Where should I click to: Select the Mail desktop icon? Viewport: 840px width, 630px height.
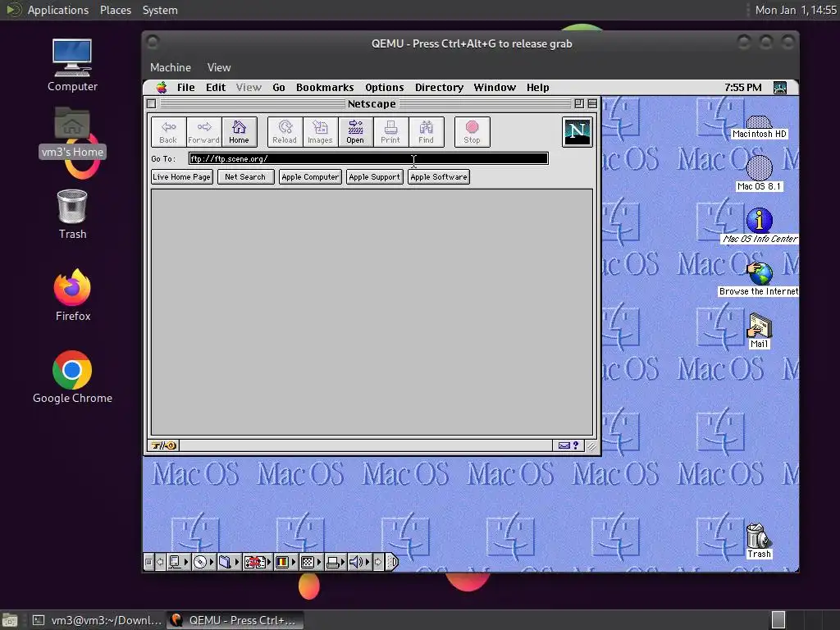pos(759,331)
